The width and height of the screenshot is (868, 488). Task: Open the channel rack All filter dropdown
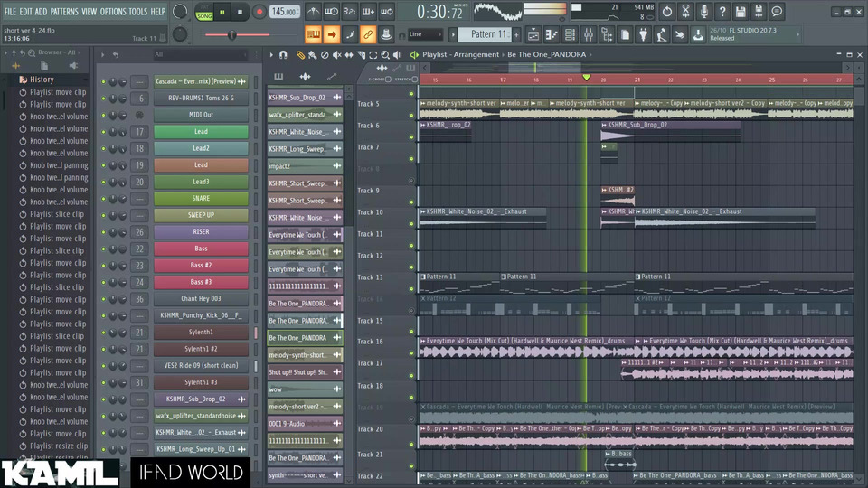(200, 55)
